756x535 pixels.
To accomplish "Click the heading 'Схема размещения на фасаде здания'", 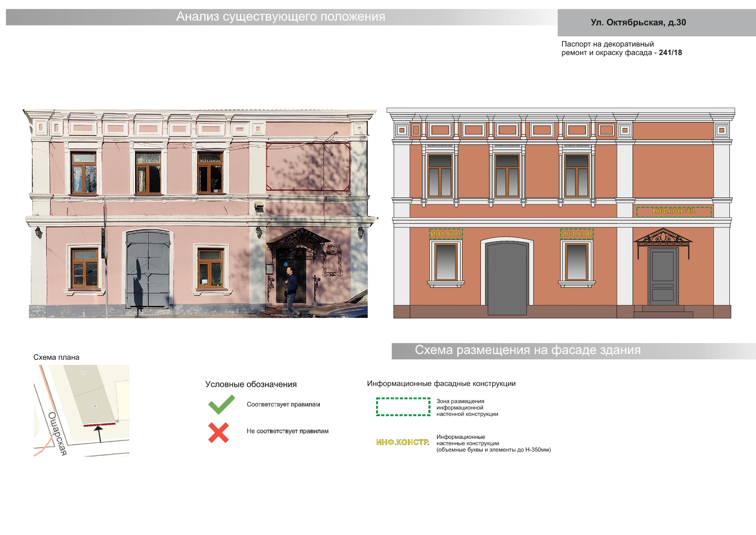I will [528, 350].
